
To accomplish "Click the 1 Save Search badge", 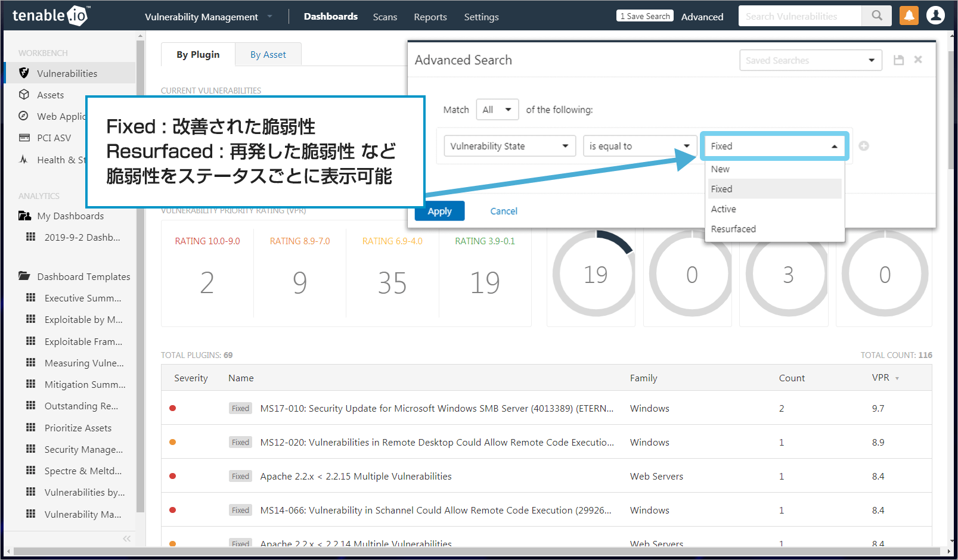I will [x=645, y=16].
